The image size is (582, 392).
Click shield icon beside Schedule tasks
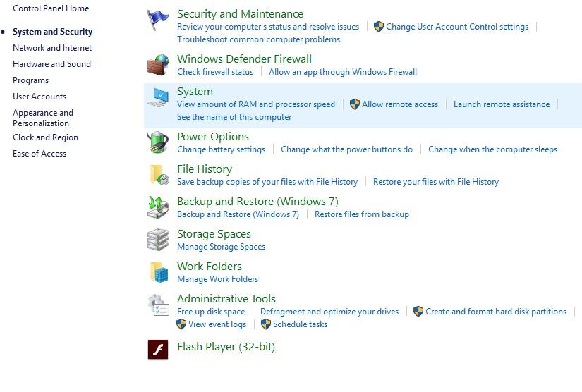[x=266, y=324]
